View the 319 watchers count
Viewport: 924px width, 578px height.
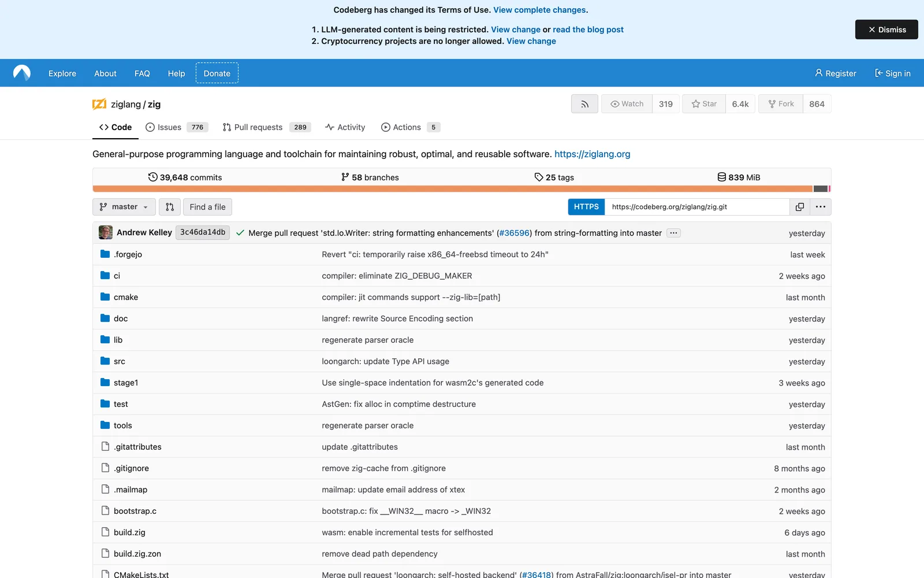pyautogui.click(x=666, y=104)
